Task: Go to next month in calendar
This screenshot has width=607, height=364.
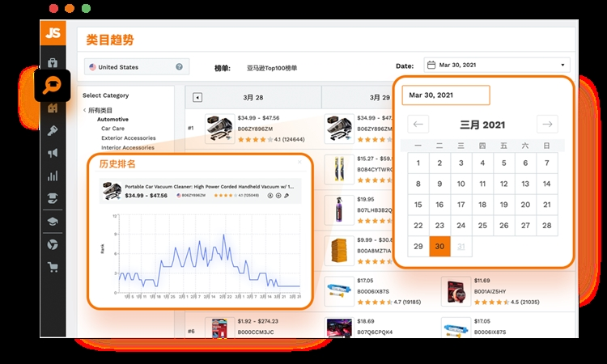Action: pos(547,124)
